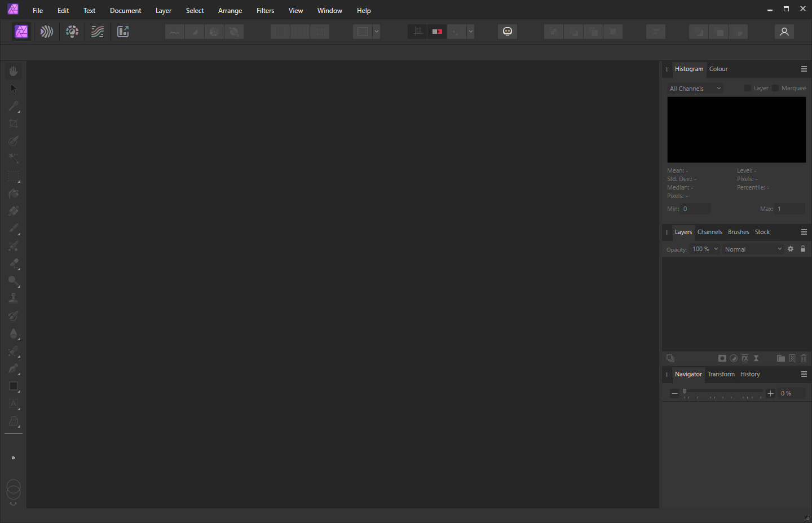Click the new layer group button

[780, 358]
